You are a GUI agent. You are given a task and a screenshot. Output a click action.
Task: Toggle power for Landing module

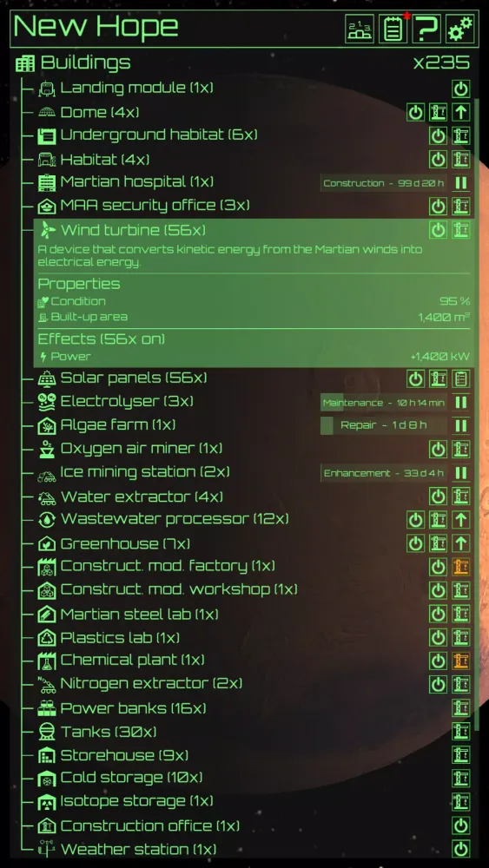460,89
